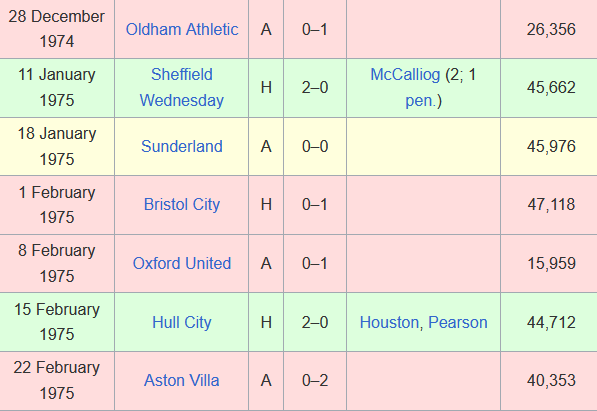This screenshot has width=597, height=411.
Task: Visit the Oxford United page link
Action: (182, 263)
